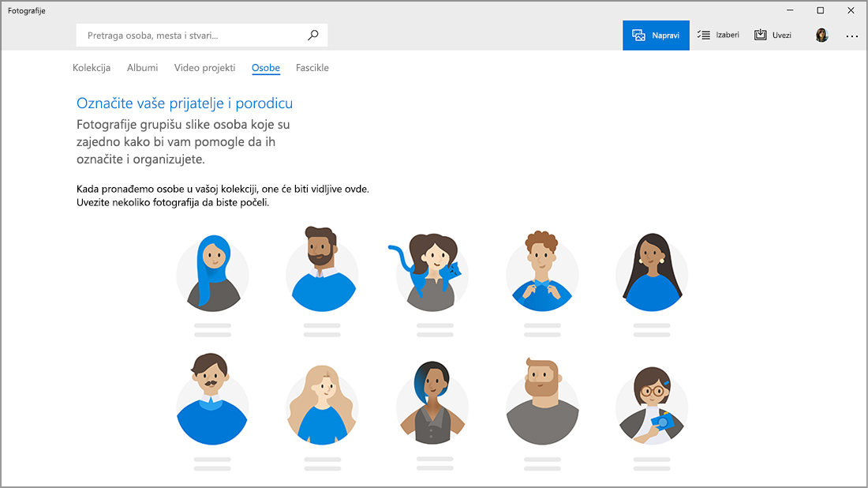Select the bearded man in blue sweater avatar
Viewport: 868px width, 488px height.
322,269
